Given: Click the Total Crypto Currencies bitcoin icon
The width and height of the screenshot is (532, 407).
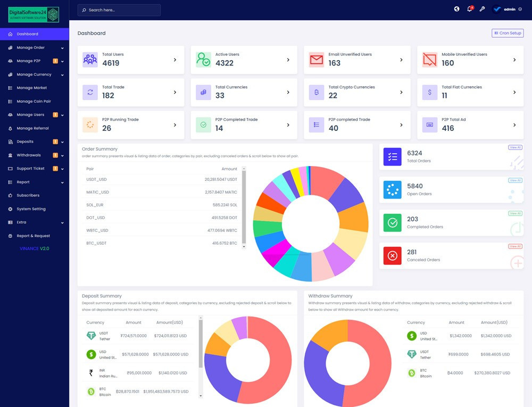Looking at the screenshot, I should (x=317, y=92).
